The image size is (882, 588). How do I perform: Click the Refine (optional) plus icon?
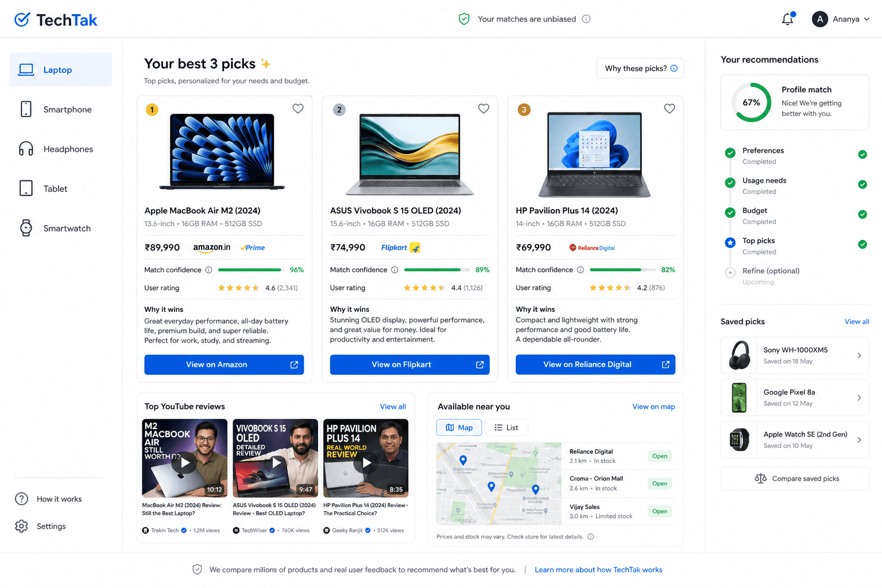point(730,273)
